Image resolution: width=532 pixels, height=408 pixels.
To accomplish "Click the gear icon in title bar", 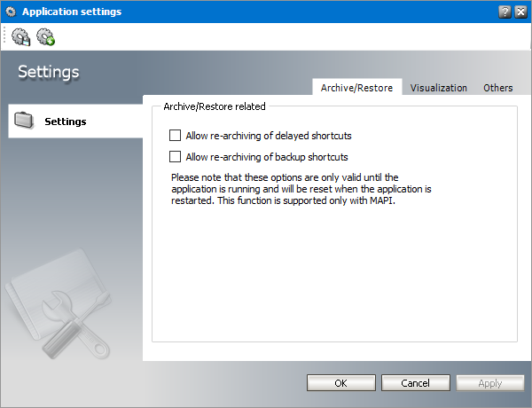I will 10,12.
